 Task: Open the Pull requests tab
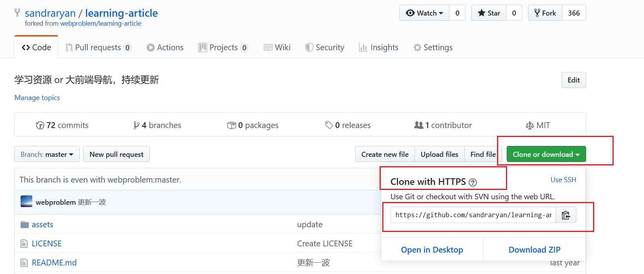point(98,47)
